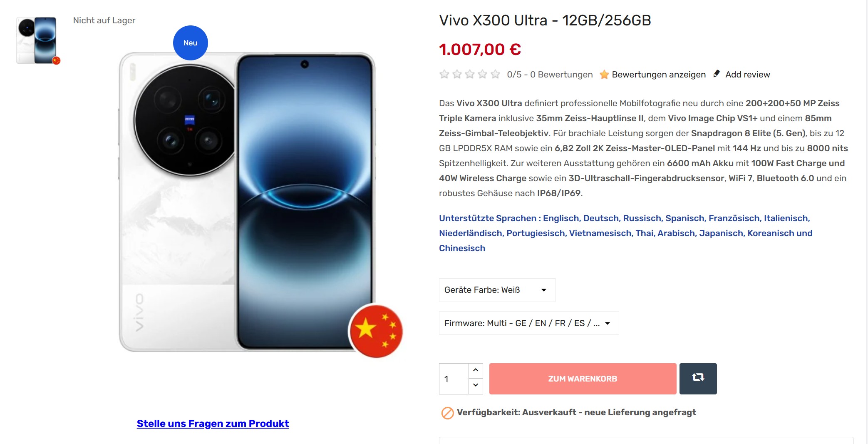
Task: Decrease quantity with the down arrow
Action: coord(476,385)
